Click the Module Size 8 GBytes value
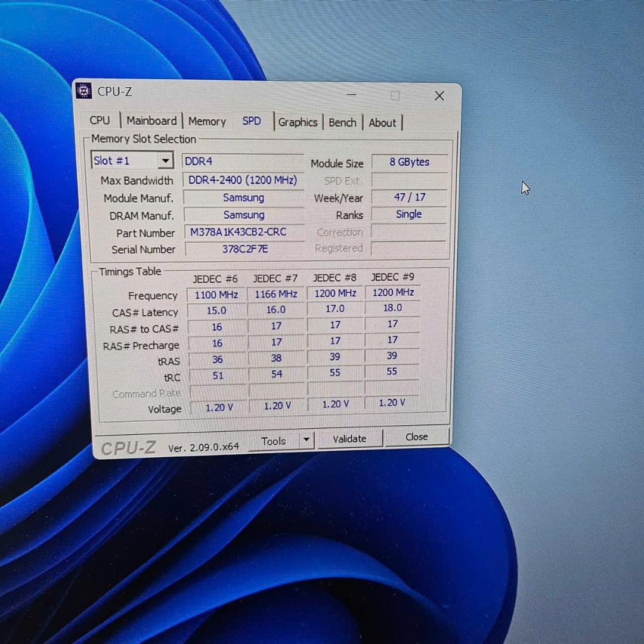Viewport: 644px width, 644px height. 410,162
